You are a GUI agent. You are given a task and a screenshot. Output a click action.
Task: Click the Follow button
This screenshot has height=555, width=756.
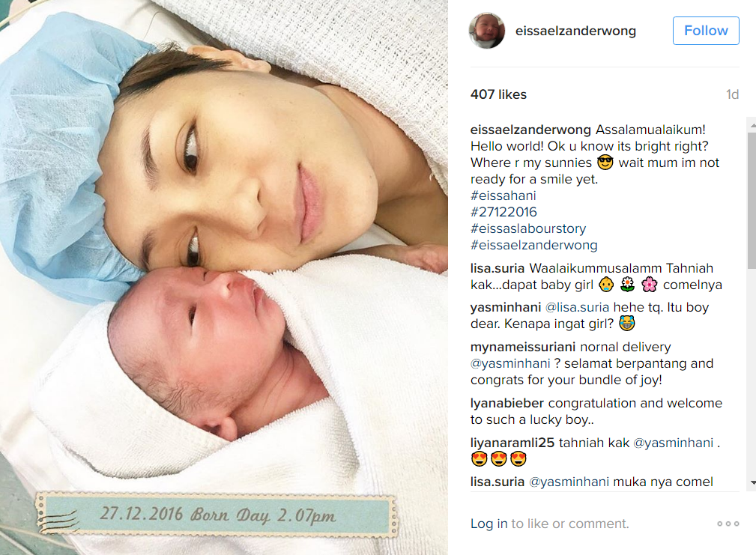(706, 31)
